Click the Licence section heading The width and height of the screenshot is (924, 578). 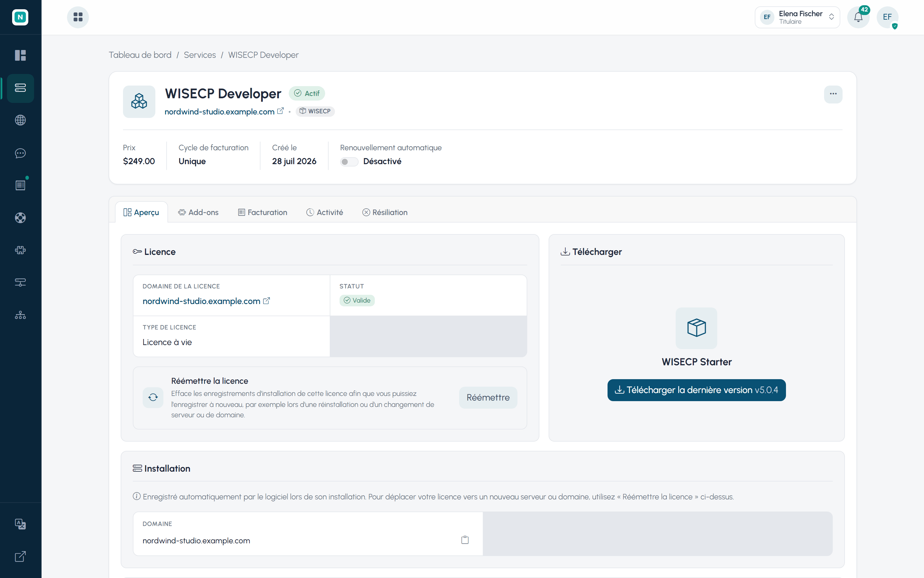[x=154, y=252]
